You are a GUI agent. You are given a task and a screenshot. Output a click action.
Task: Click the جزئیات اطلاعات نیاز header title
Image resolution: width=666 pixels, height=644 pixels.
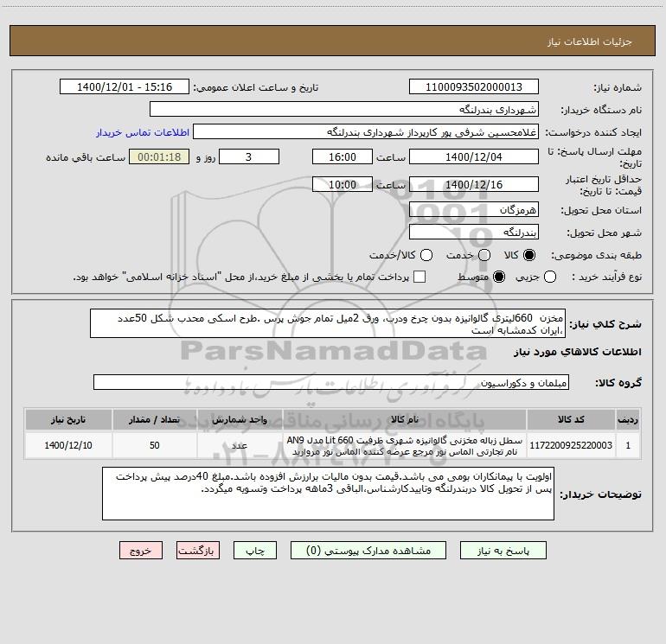coord(590,41)
